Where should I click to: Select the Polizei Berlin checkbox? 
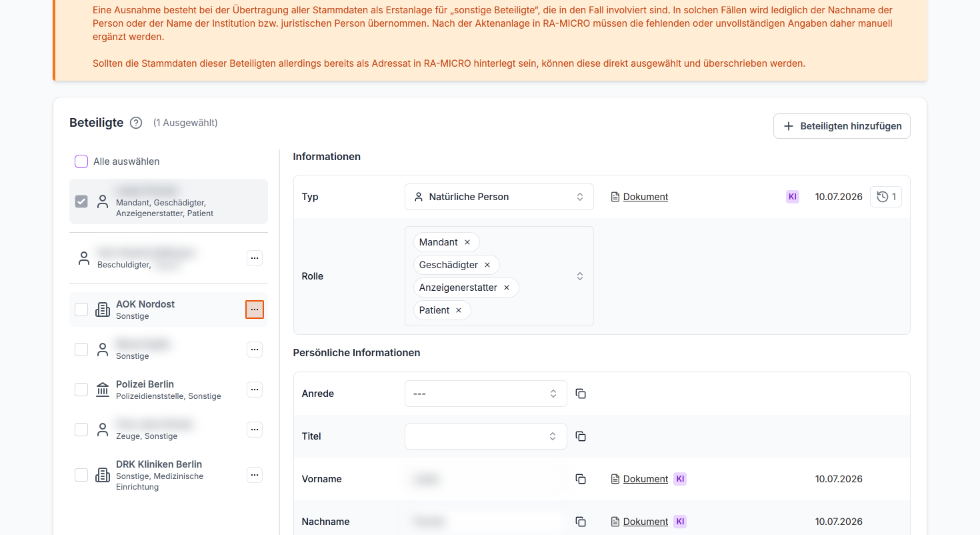coord(81,390)
